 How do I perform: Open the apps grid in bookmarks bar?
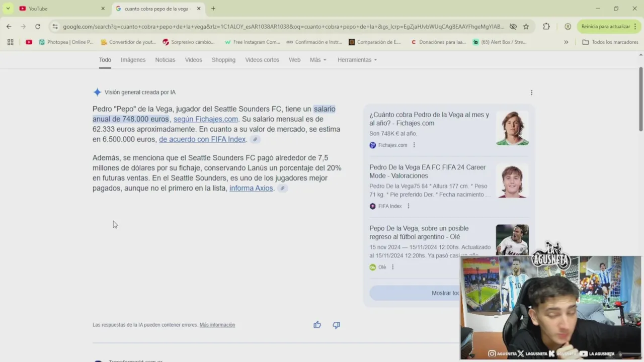pyautogui.click(x=10, y=42)
